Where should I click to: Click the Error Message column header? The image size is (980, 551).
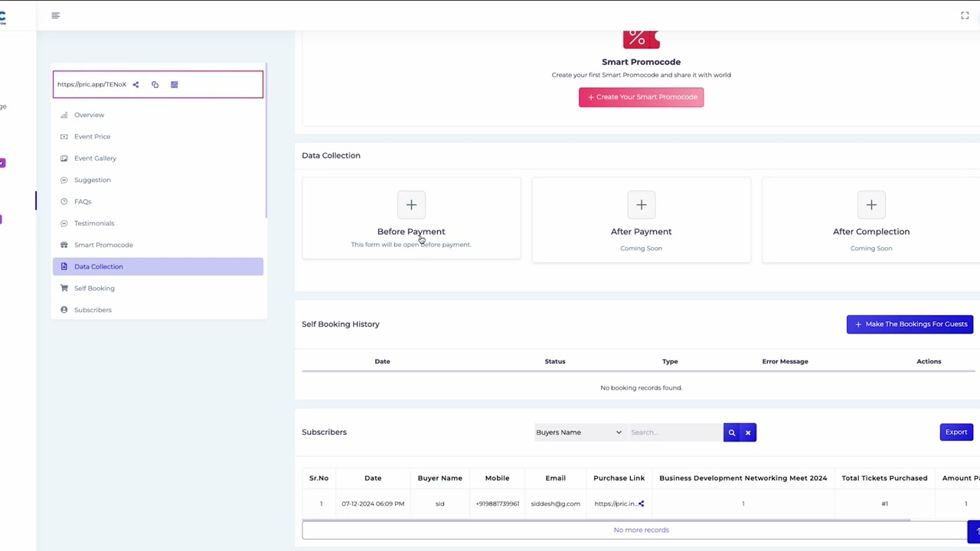click(785, 361)
